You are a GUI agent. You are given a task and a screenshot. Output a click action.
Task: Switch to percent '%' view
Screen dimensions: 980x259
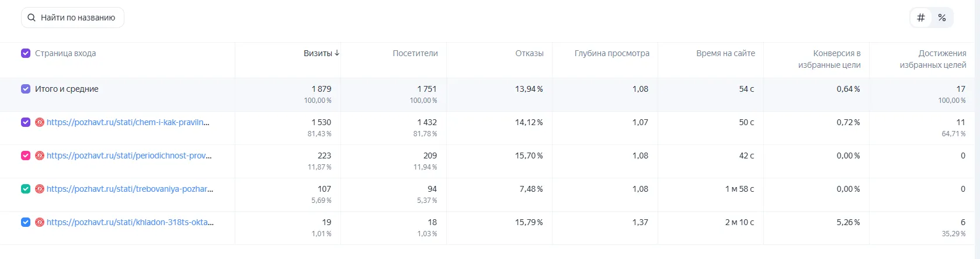[x=942, y=18]
